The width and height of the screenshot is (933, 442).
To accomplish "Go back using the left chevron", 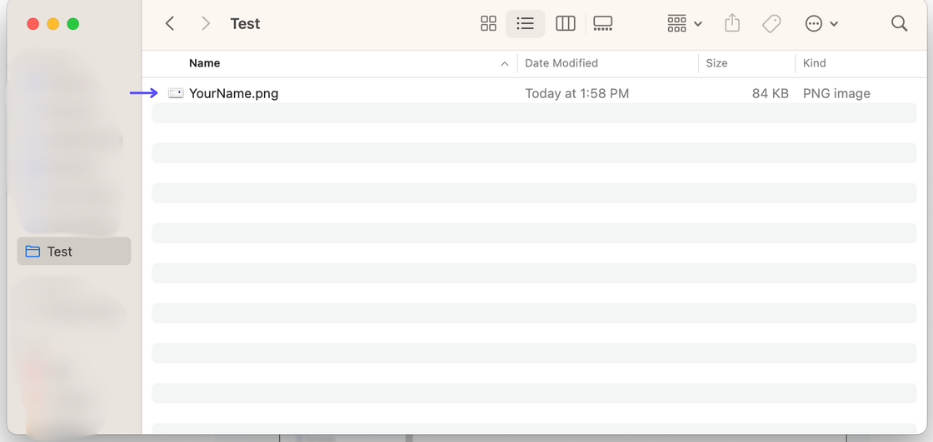I will click(x=170, y=24).
